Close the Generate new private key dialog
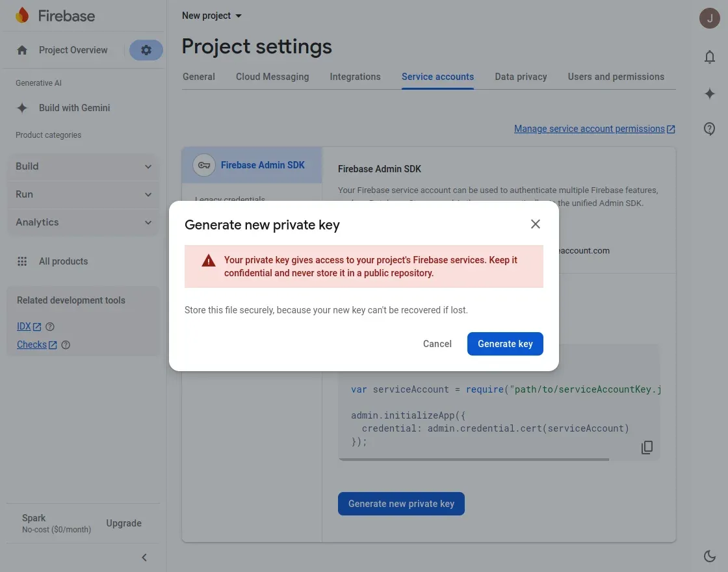Viewport: 728px width, 572px height. click(536, 224)
